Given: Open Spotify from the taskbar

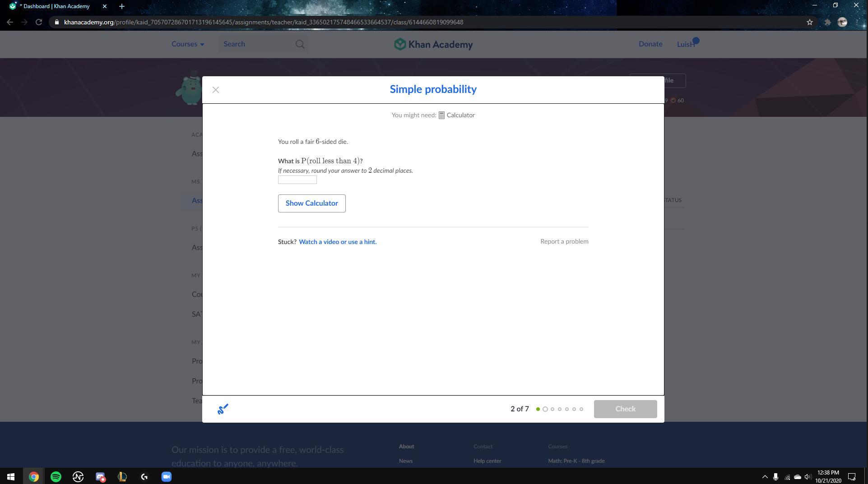Looking at the screenshot, I should tap(56, 477).
